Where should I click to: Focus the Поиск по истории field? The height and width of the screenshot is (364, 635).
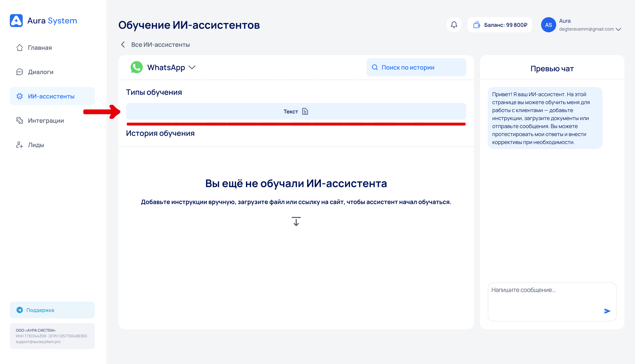416,67
